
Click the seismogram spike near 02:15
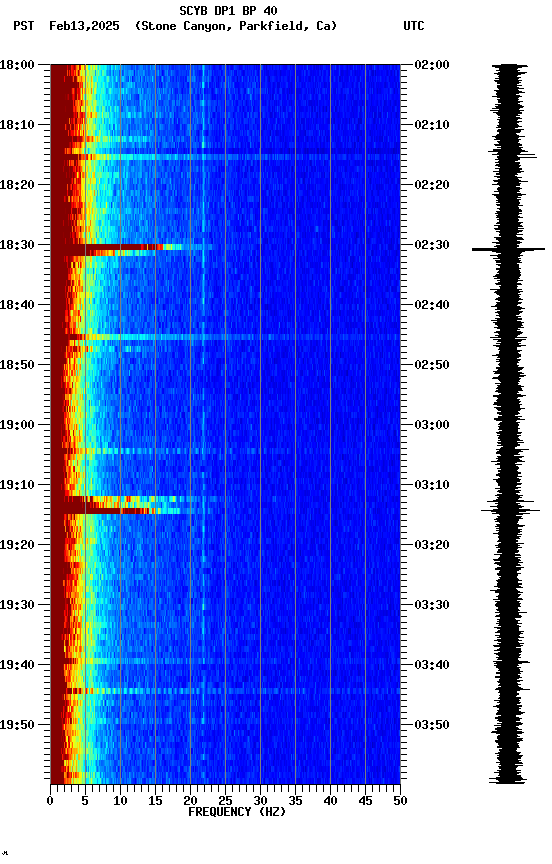[x=513, y=154]
